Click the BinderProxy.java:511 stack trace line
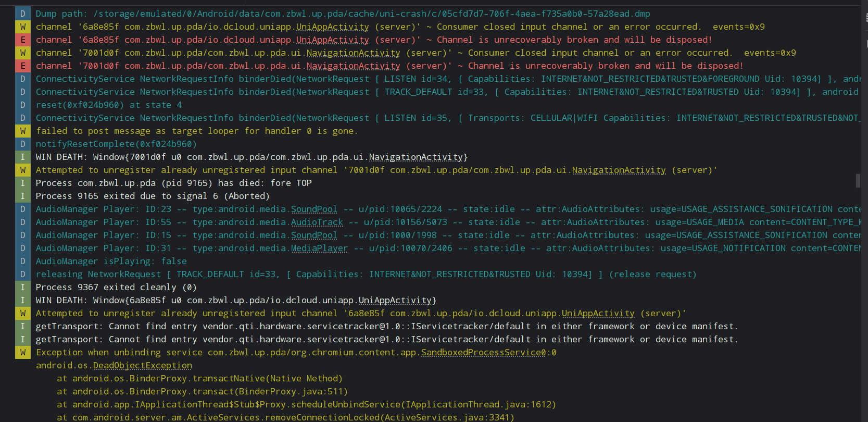Viewport: 868px width, 422px height. [x=202, y=391]
